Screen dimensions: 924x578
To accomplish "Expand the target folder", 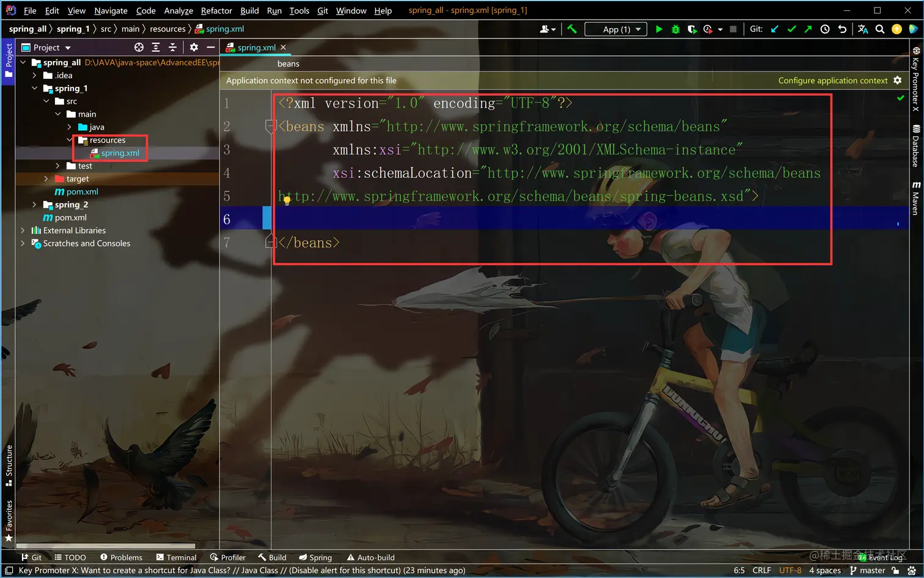I will point(46,178).
